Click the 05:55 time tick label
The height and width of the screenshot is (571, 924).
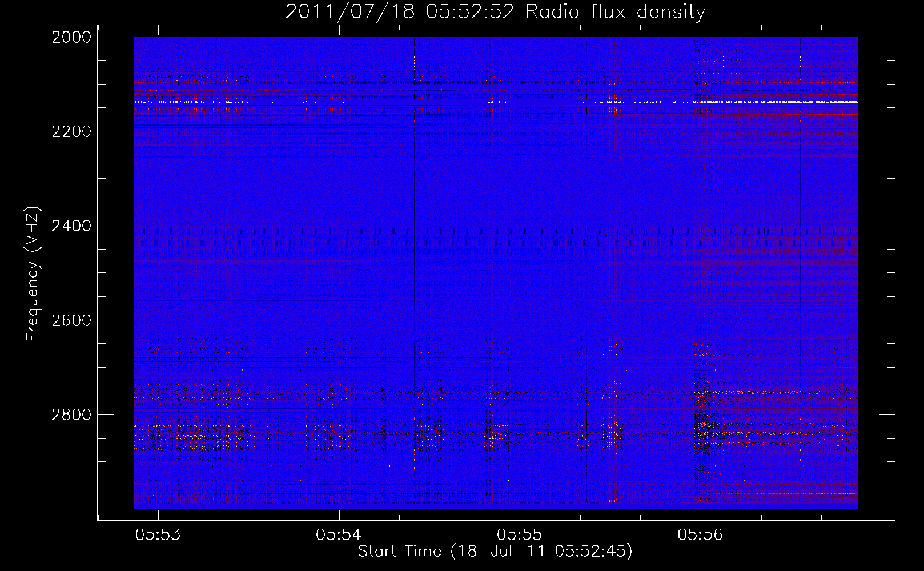519,535
